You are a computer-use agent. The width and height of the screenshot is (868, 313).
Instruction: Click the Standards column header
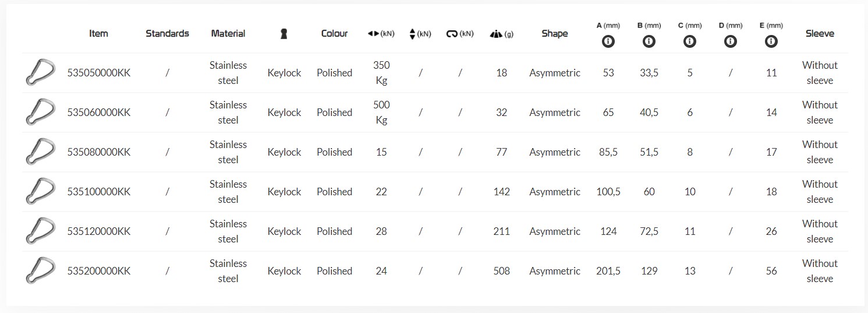point(167,33)
